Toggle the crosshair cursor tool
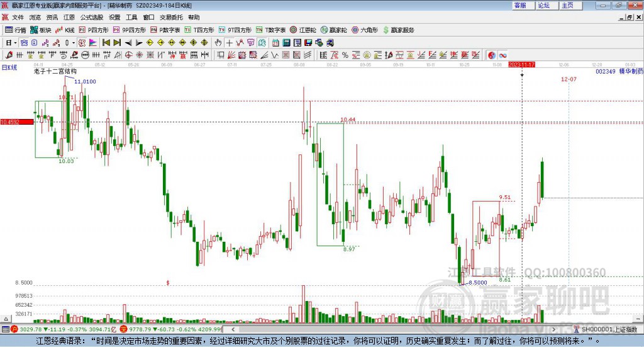The width and height of the screenshot is (644, 347). 229,43
